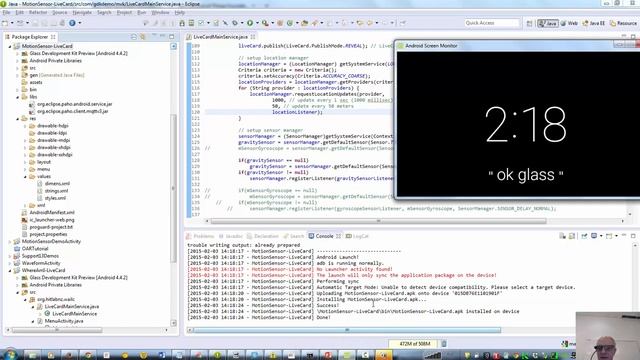The width and height of the screenshot is (640, 360).
Task: Toggle Link with Editor in Package Explorer
Action: 143,37
